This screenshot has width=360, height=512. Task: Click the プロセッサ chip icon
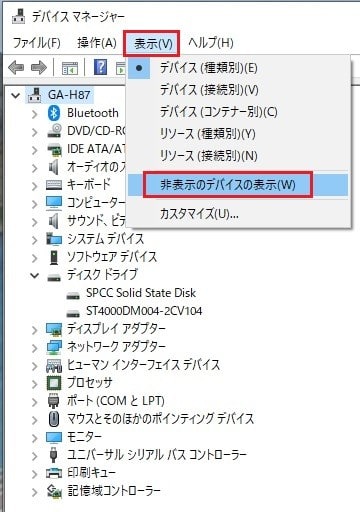[x=54, y=383]
